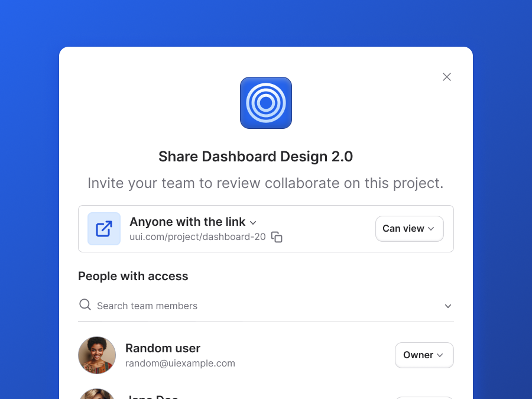Expand the team members search chevron
532x399 pixels.
point(448,306)
